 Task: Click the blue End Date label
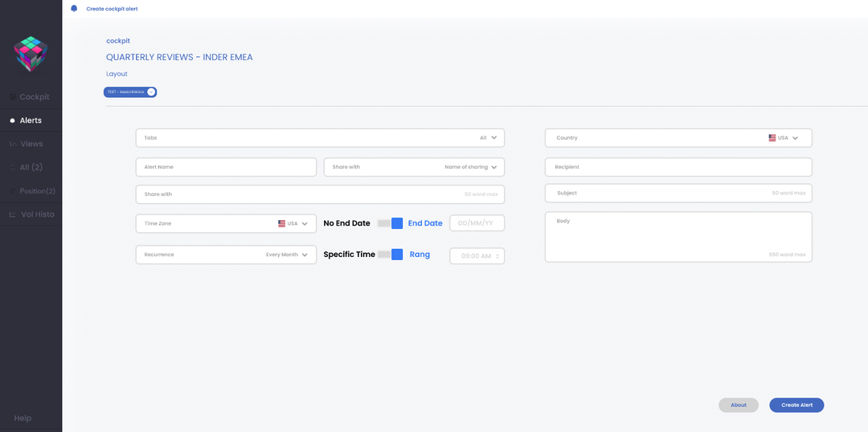[425, 223]
